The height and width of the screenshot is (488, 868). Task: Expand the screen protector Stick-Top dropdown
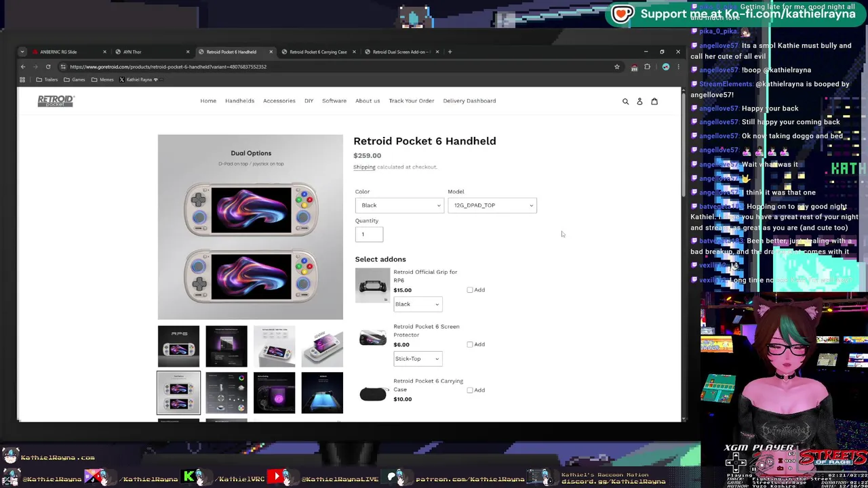tap(418, 359)
